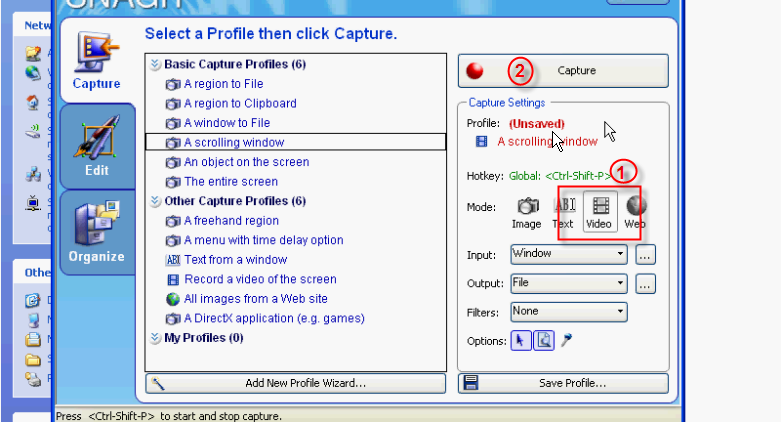Select 'A scrolling window' profile in list

coord(295,142)
